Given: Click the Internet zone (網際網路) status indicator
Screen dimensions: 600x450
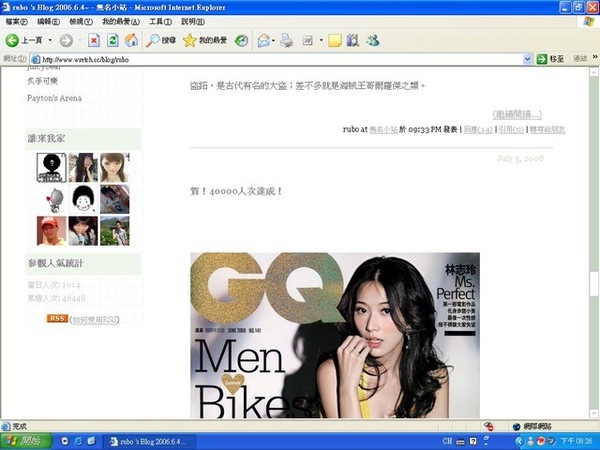Looking at the screenshot, I should (x=532, y=426).
